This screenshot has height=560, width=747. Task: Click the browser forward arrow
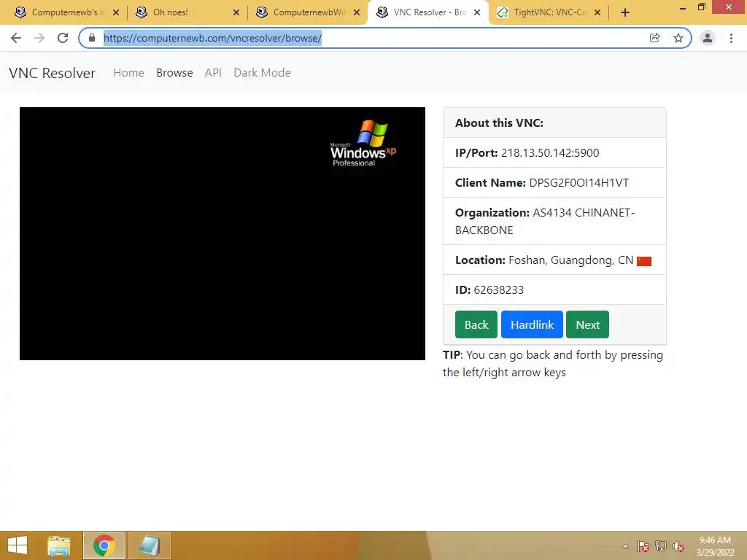(39, 38)
